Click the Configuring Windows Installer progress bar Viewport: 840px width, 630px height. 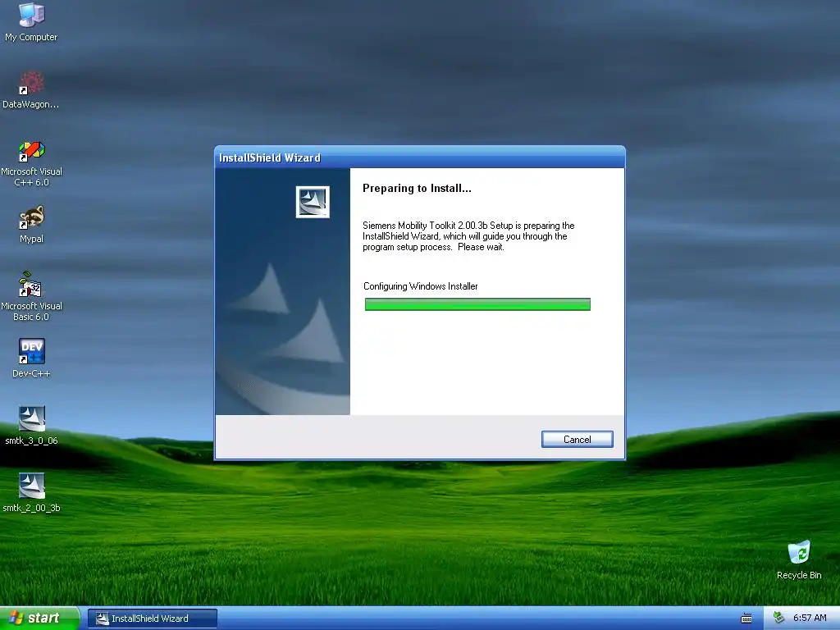click(x=477, y=304)
